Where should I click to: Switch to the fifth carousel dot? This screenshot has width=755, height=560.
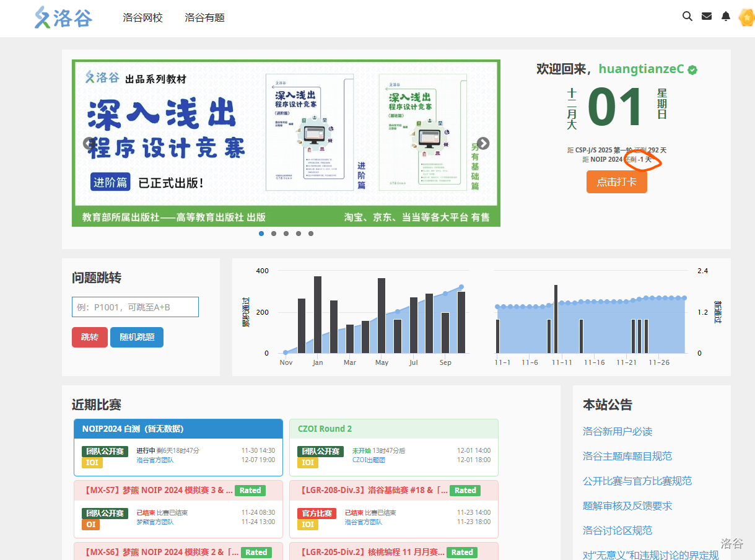311,234
